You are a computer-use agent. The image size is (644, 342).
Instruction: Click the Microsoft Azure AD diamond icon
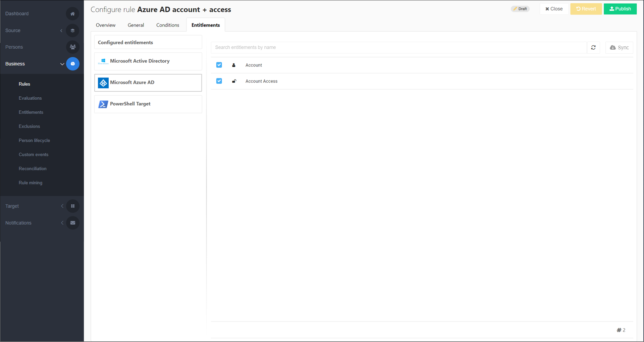pyautogui.click(x=103, y=83)
